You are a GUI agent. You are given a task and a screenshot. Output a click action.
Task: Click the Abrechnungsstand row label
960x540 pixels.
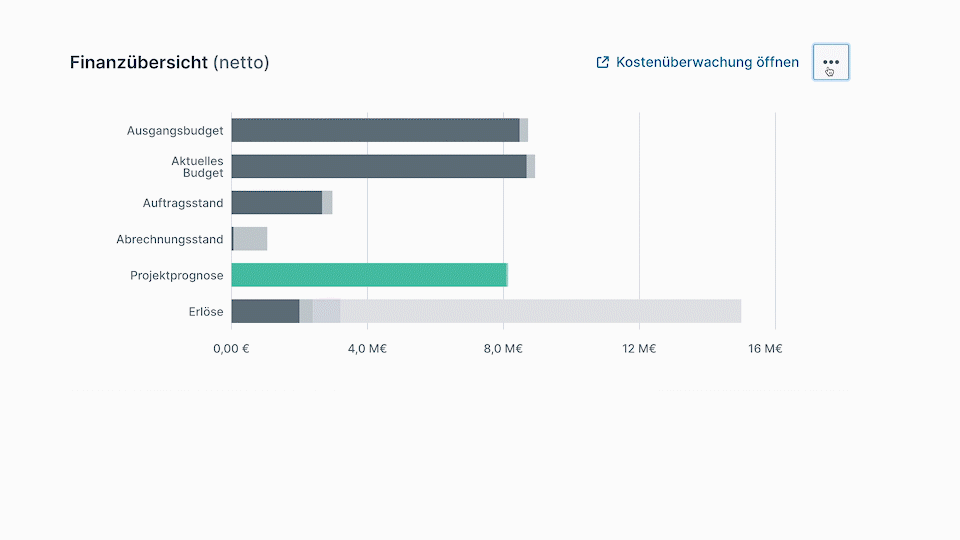(x=169, y=239)
